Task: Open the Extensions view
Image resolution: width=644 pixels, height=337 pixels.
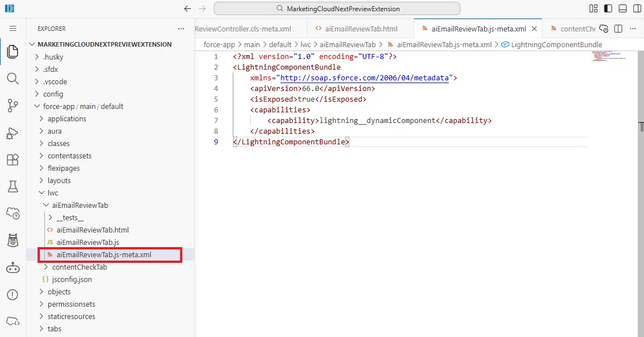Action: pyautogui.click(x=13, y=160)
